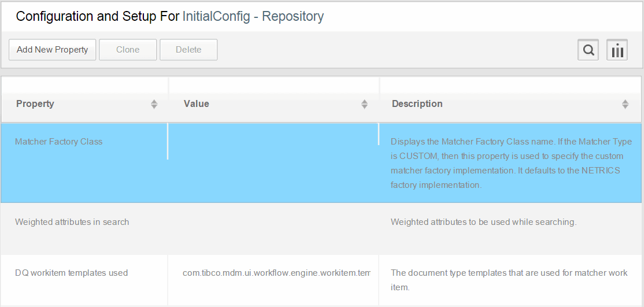Select the Description column header
This screenshot has width=644, height=307.
(510, 104)
